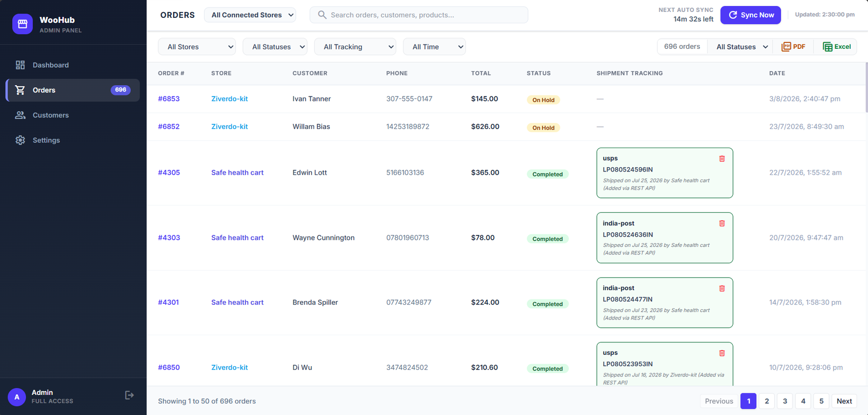Go to page 2
The image size is (868, 415).
[x=767, y=401]
